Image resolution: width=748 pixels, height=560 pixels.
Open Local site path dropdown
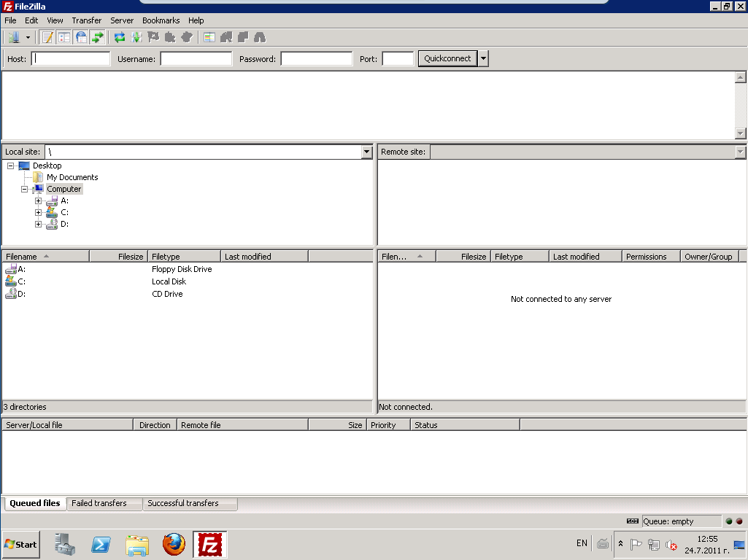point(366,152)
